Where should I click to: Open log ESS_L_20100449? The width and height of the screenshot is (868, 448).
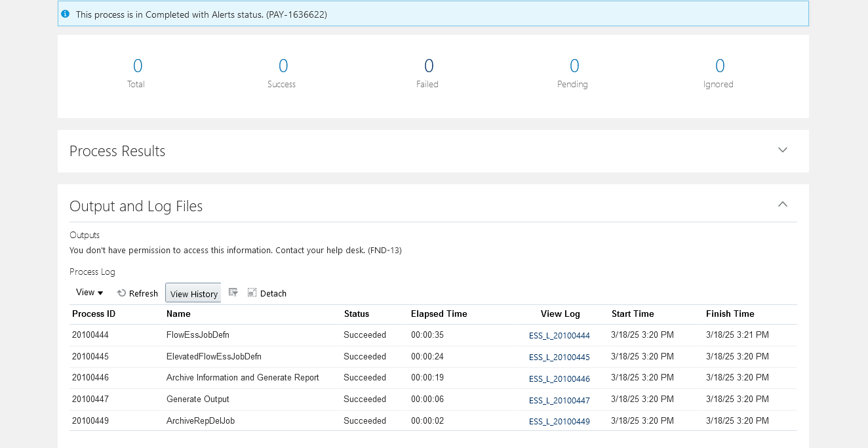coord(559,422)
